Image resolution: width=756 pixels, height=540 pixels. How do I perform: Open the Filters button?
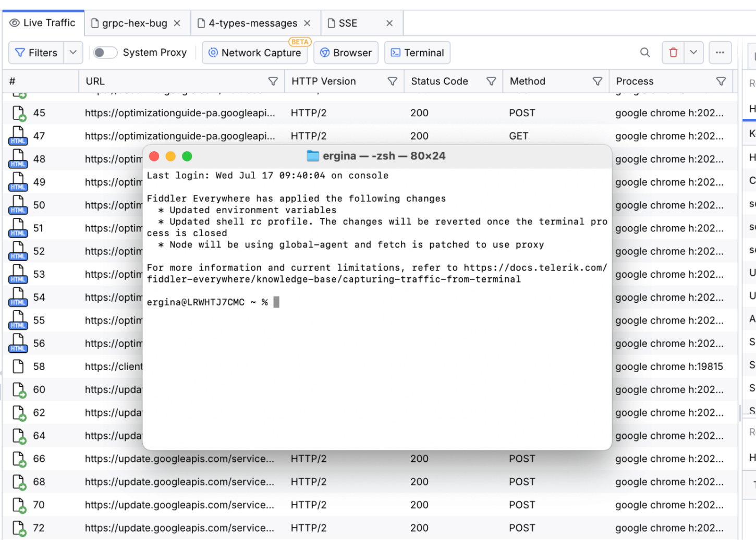click(x=36, y=53)
